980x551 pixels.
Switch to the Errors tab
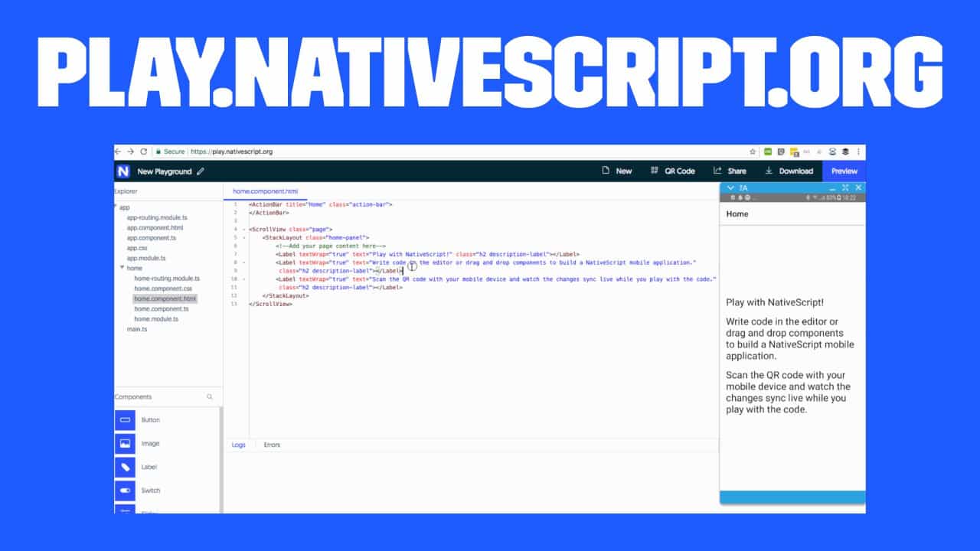point(272,445)
